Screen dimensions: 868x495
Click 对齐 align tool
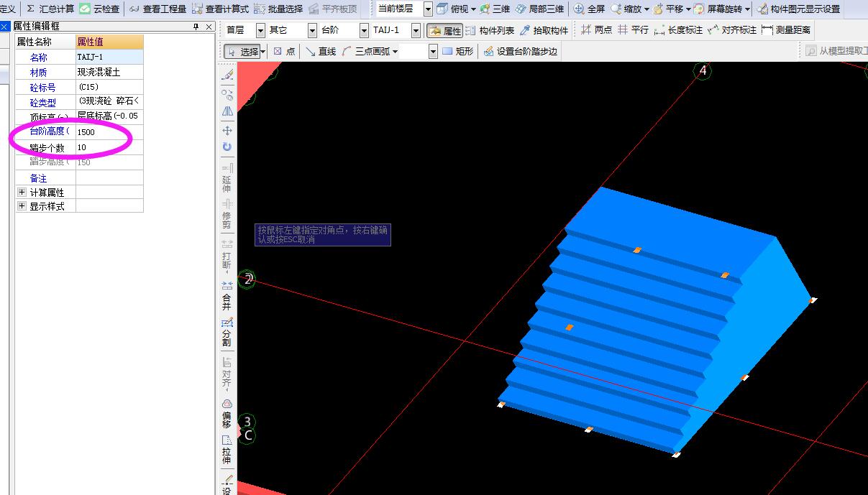pos(227,373)
